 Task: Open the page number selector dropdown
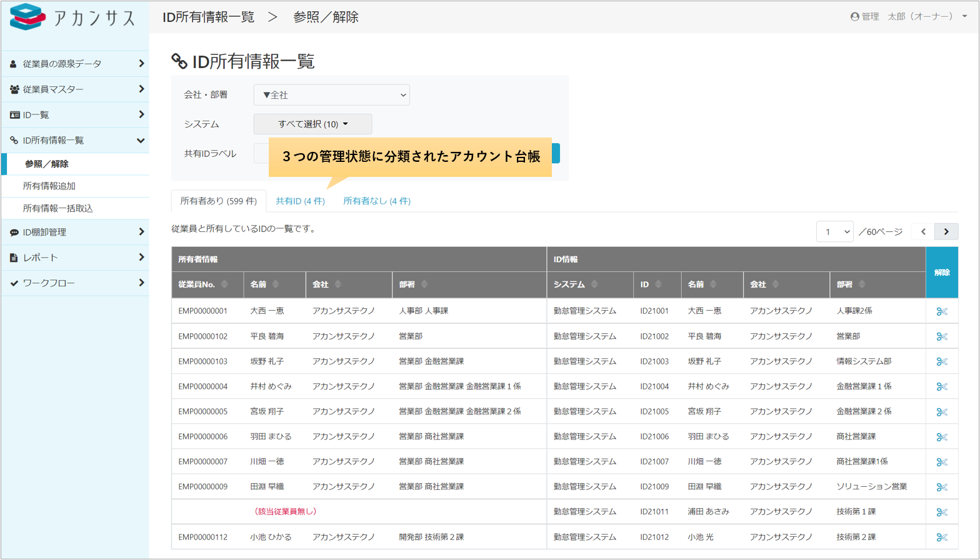pyautogui.click(x=834, y=232)
